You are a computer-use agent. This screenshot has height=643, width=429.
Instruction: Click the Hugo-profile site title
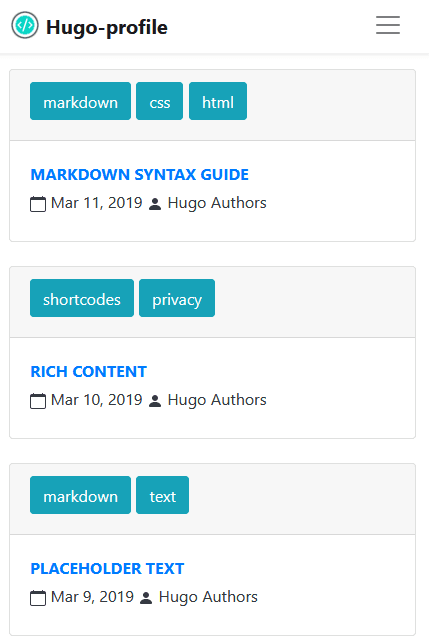[107, 27]
